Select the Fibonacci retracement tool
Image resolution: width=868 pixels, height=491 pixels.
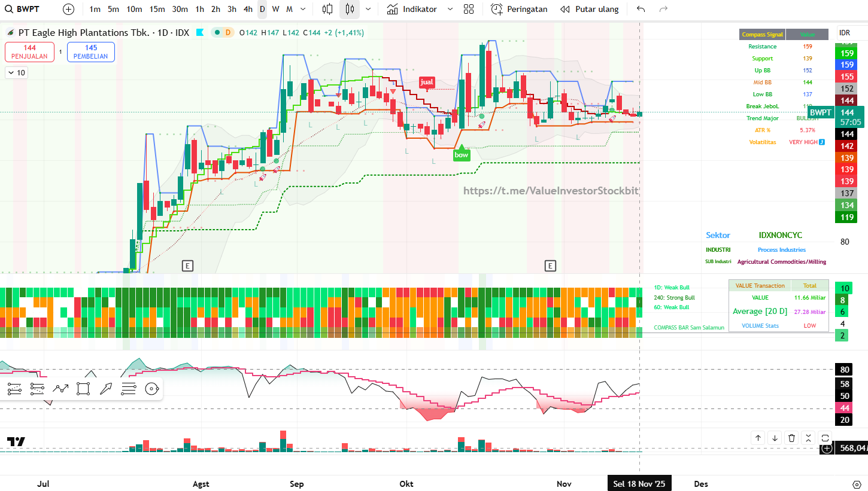129,389
